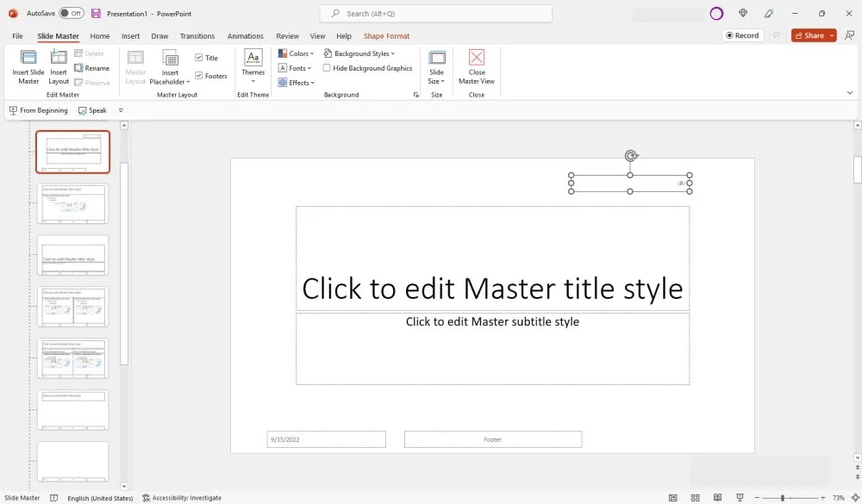Enable Hide Background Graphics
This screenshot has height=504, width=862.
tap(327, 67)
